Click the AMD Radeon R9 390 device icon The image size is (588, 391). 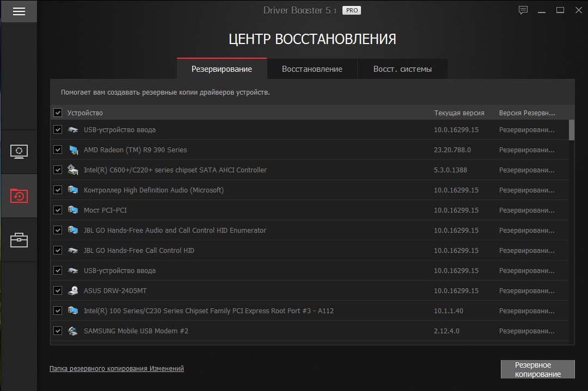pos(73,150)
